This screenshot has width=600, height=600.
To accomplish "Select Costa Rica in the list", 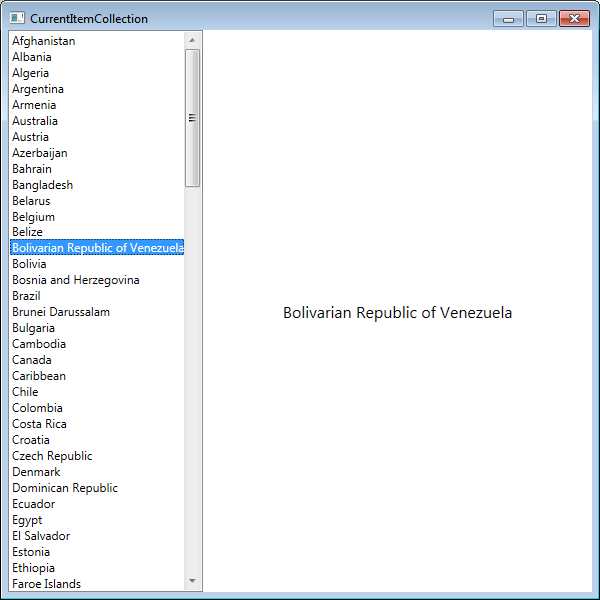I will coord(97,424).
